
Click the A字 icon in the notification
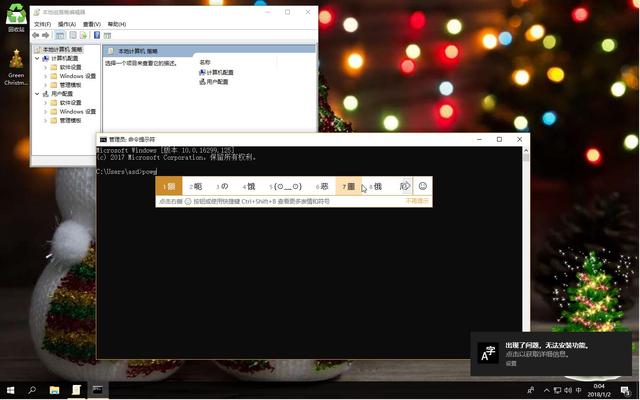tap(488, 354)
